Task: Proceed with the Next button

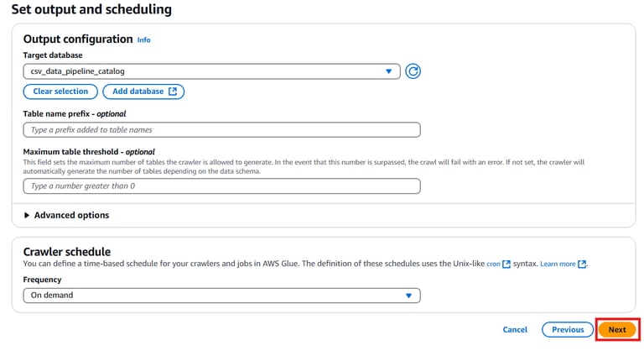Action: (x=617, y=330)
